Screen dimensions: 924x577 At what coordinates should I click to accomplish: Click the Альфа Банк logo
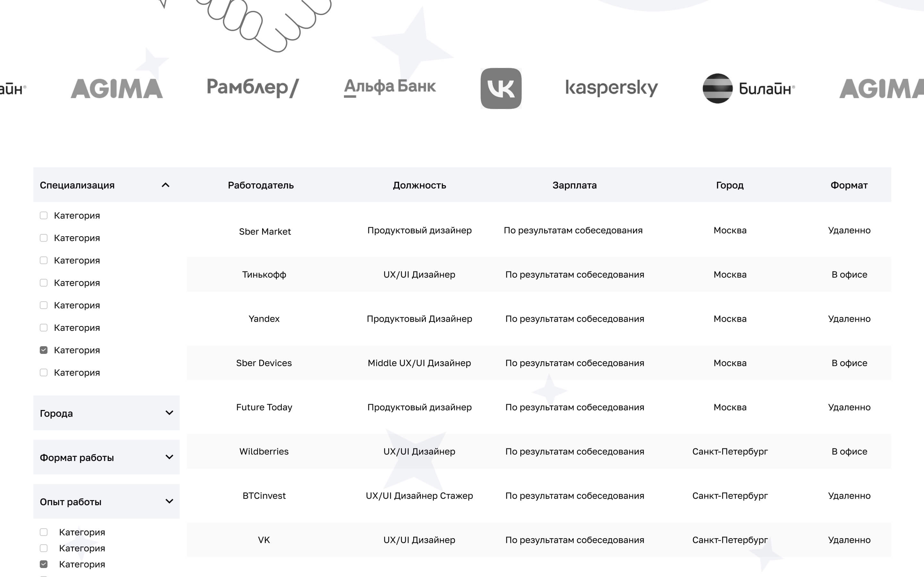tap(389, 87)
